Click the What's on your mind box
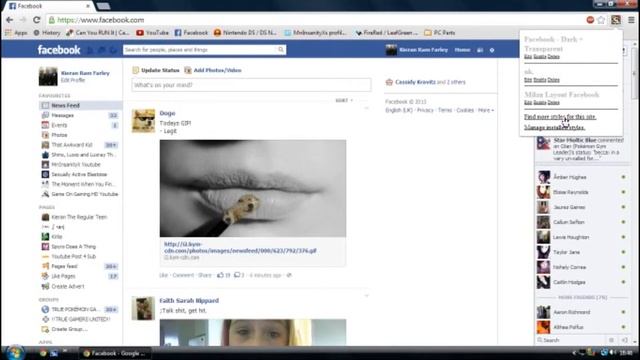The height and width of the screenshot is (360, 640). click(251, 85)
